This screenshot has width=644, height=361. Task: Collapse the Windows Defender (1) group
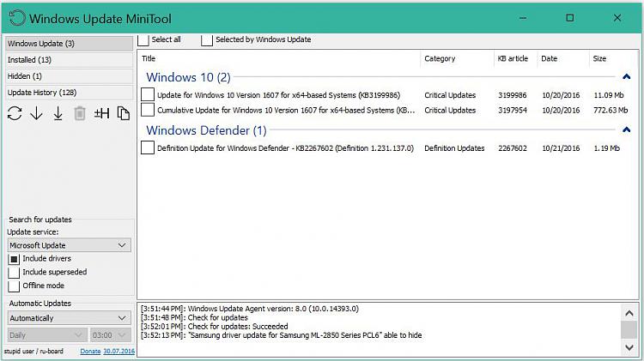point(626,130)
